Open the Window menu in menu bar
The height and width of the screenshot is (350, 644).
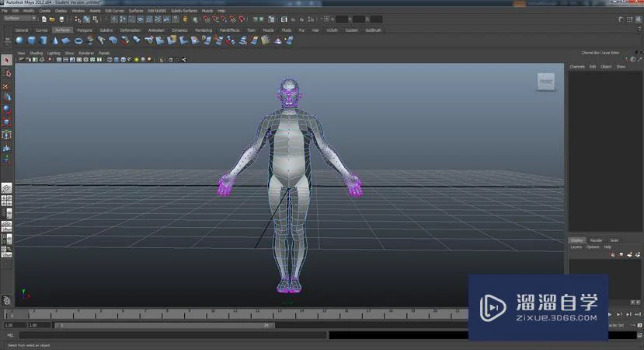coord(78,11)
